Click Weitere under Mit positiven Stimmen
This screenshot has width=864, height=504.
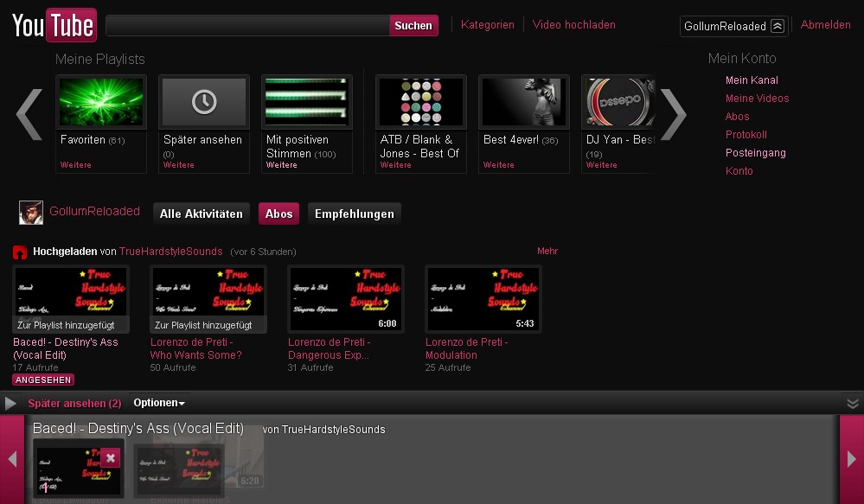click(282, 165)
